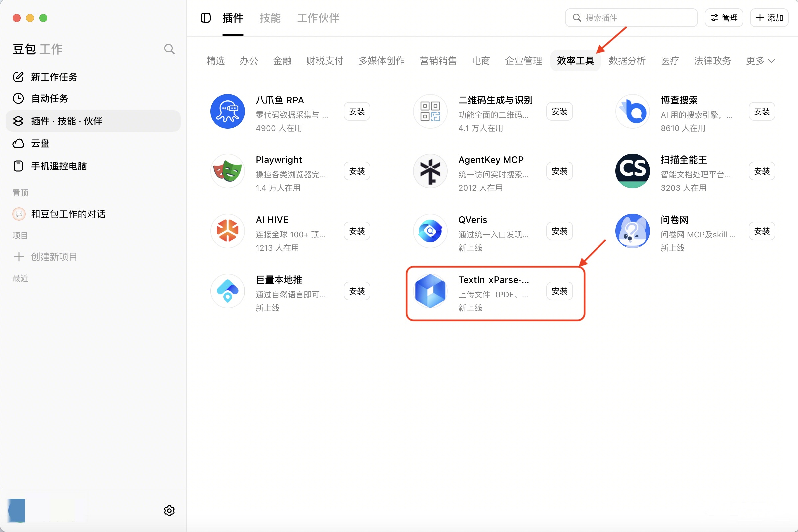The image size is (798, 532).
Task: Click the 插件·技能·伙伴 layers icon
Action: (x=18, y=121)
